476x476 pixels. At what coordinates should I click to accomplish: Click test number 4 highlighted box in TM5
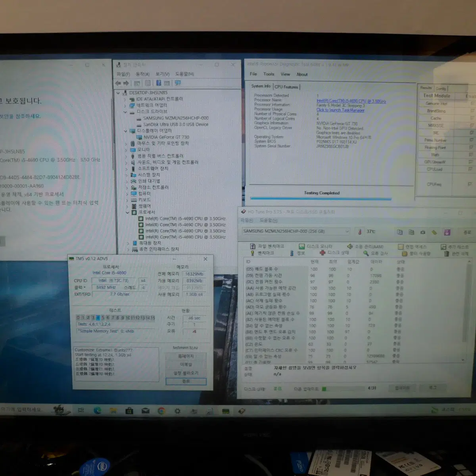coord(98,318)
